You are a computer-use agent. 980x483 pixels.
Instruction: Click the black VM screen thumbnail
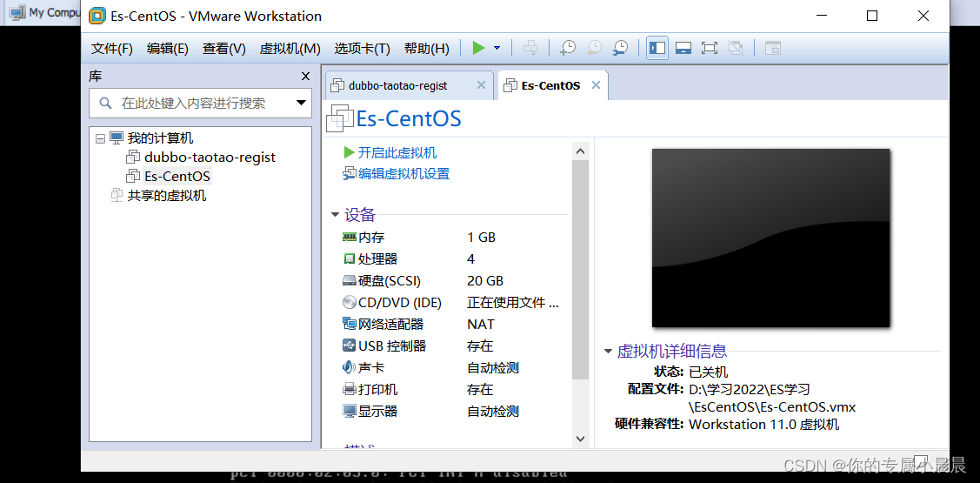770,238
